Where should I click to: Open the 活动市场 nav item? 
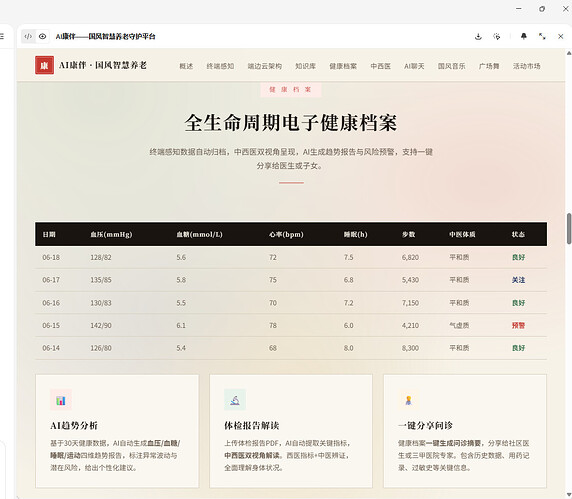click(526, 66)
